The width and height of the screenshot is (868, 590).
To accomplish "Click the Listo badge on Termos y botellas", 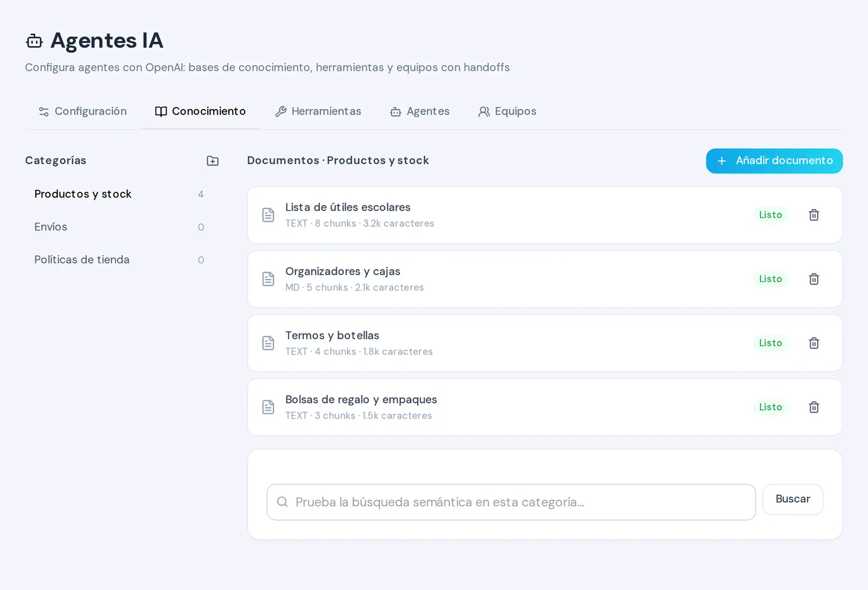I will pyautogui.click(x=770, y=343).
